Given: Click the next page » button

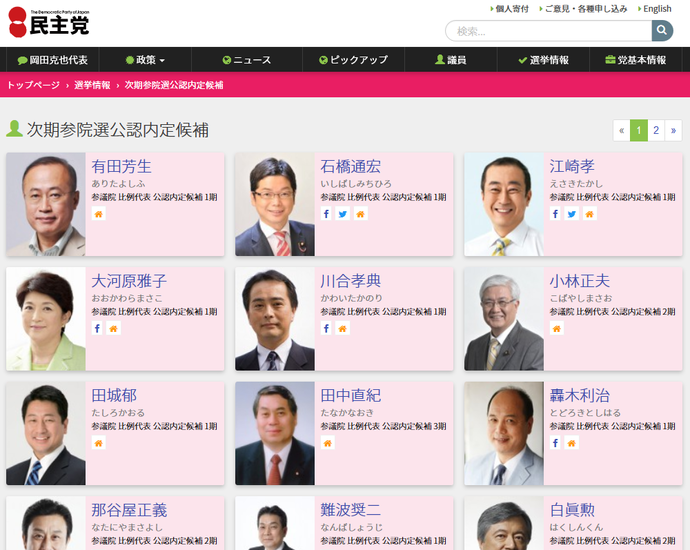Looking at the screenshot, I should click(x=673, y=130).
